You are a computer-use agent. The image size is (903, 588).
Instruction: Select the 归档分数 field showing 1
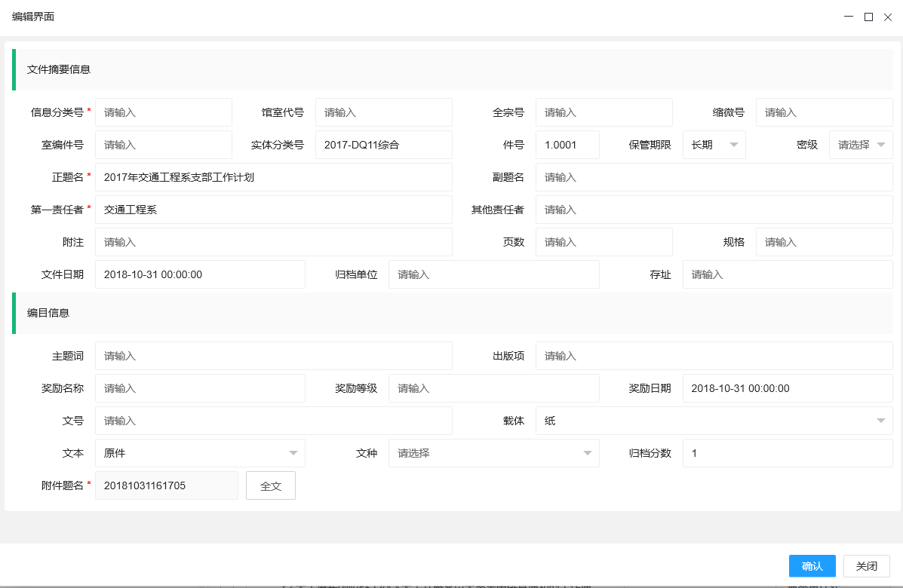[x=787, y=453]
